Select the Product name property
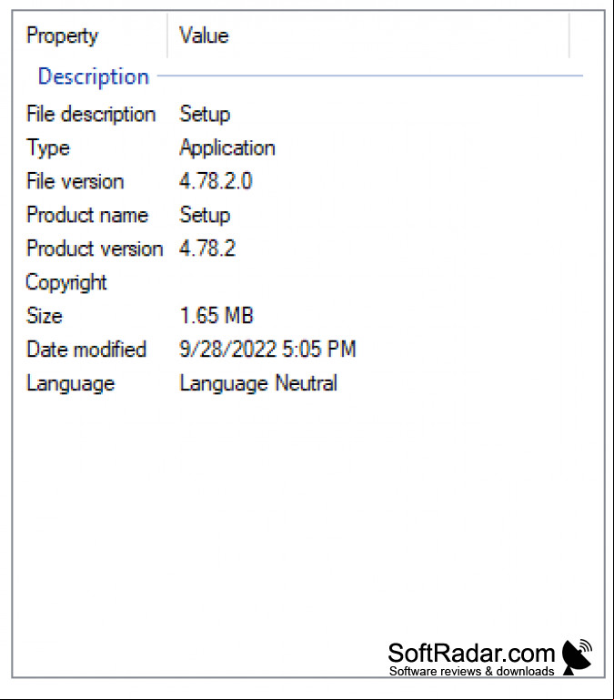 coord(87,215)
